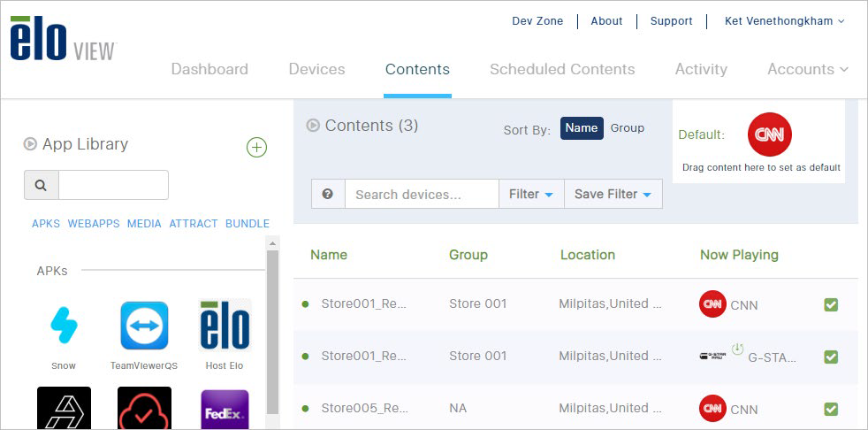Sort contents by Name
Screen dimensions: 868x430
pyautogui.click(x=582, y=128)
